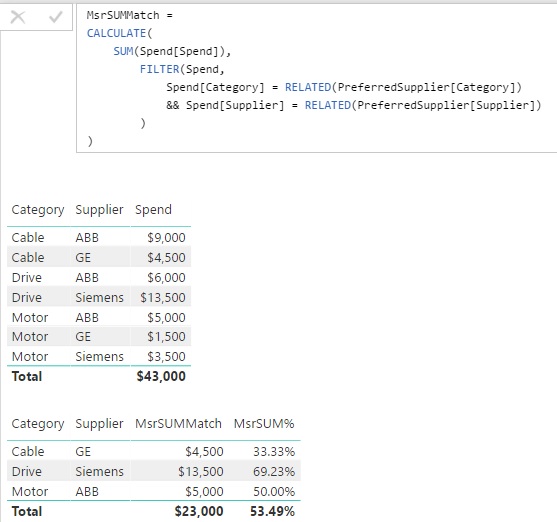Image resolution: width=557 pixels, height=522 pixels.
Task: Select GE in the Cable row of Spend table
Action: [x=83, y=257]
